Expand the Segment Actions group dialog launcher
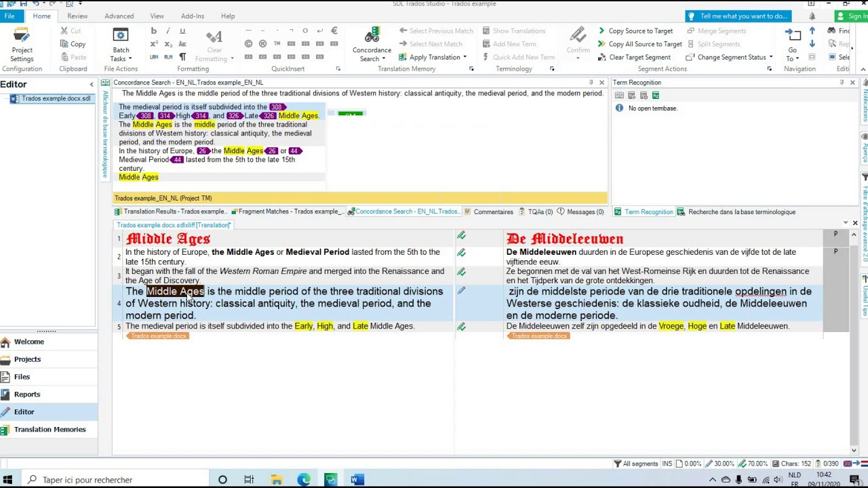Viewport: 868px width, 488px height. tap(769, 68)
